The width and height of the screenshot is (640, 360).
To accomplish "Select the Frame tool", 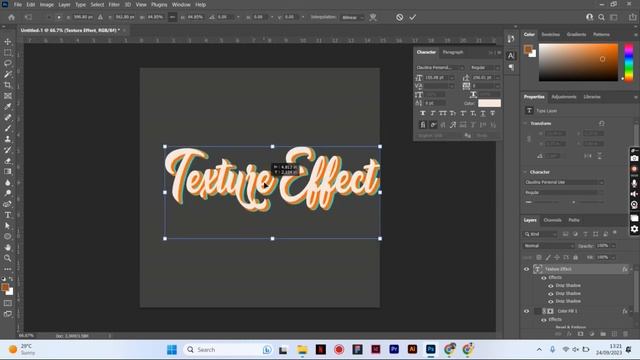I will [8, 96].
